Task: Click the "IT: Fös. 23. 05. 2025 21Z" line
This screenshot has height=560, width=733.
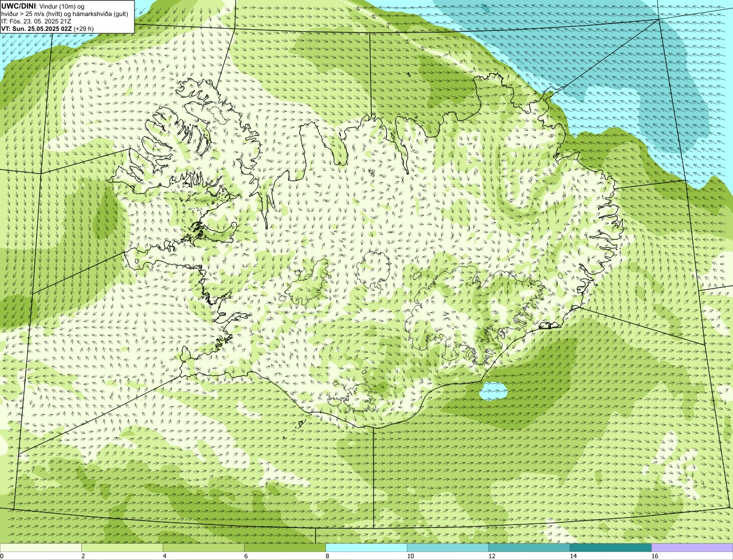Action: click(x=37, y=21)
